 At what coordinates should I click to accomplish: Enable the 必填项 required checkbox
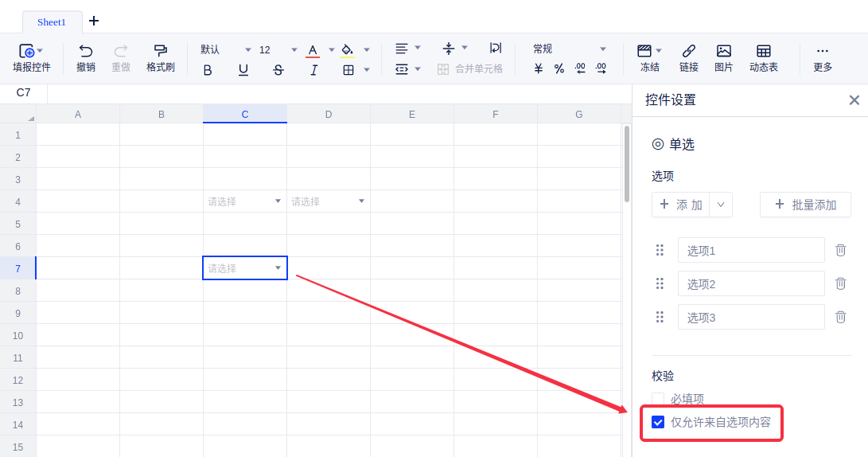(x=658, y=399)
